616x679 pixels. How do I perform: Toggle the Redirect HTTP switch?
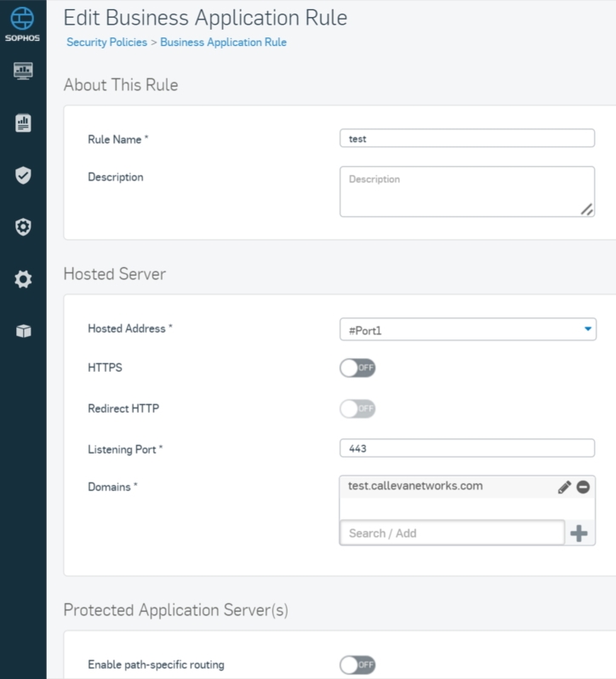(x=357, y=408)
